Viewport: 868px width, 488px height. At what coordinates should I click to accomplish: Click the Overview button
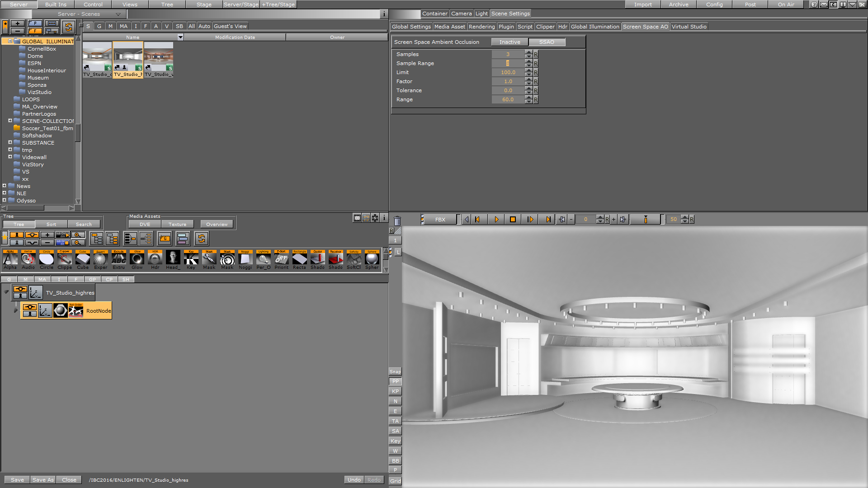[217, 224]
